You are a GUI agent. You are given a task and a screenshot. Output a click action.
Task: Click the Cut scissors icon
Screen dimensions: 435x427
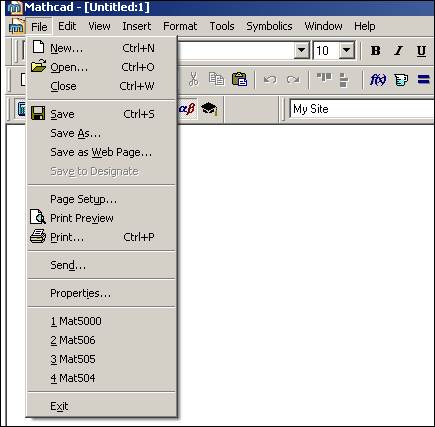coord(193,80)
